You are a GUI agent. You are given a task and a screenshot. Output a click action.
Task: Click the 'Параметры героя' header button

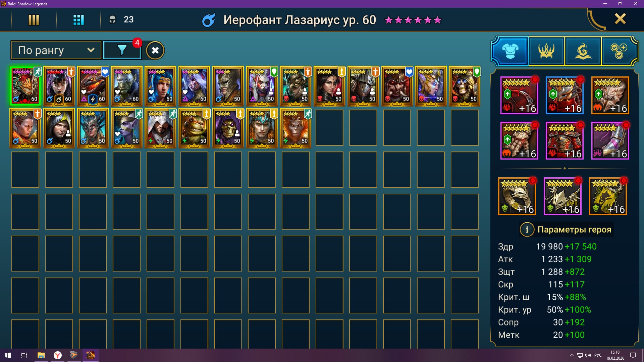point(574,230)
